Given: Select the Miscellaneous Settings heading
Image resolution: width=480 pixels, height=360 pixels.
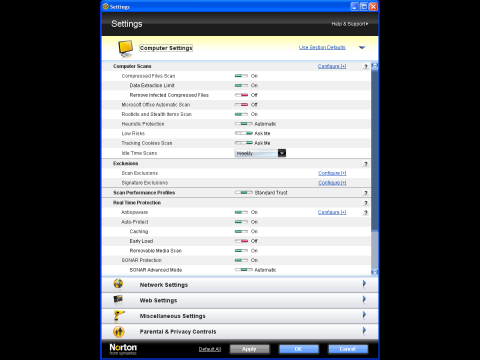Looking at the screenshot, I should (172, 316).
